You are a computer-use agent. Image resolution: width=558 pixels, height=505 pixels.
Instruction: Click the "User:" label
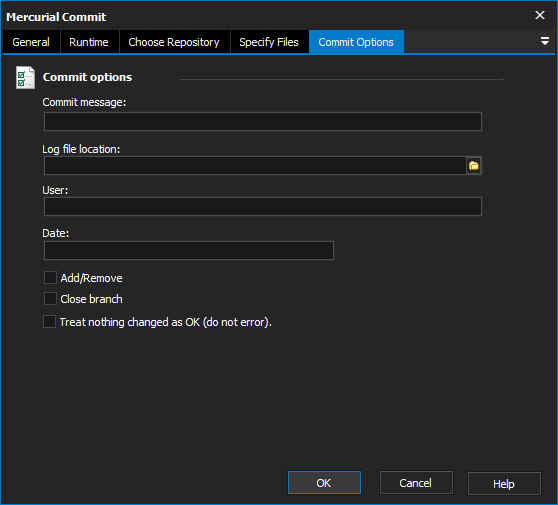(55, 190)
